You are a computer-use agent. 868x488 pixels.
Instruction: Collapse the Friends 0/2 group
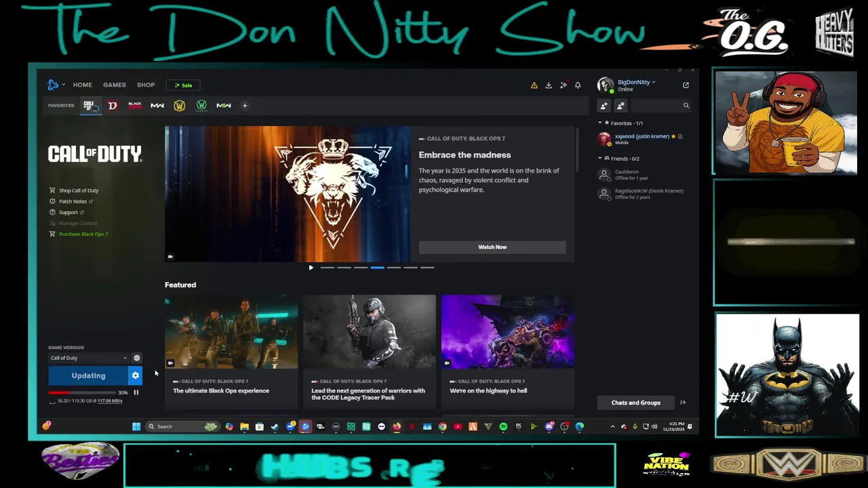(599, 159)
